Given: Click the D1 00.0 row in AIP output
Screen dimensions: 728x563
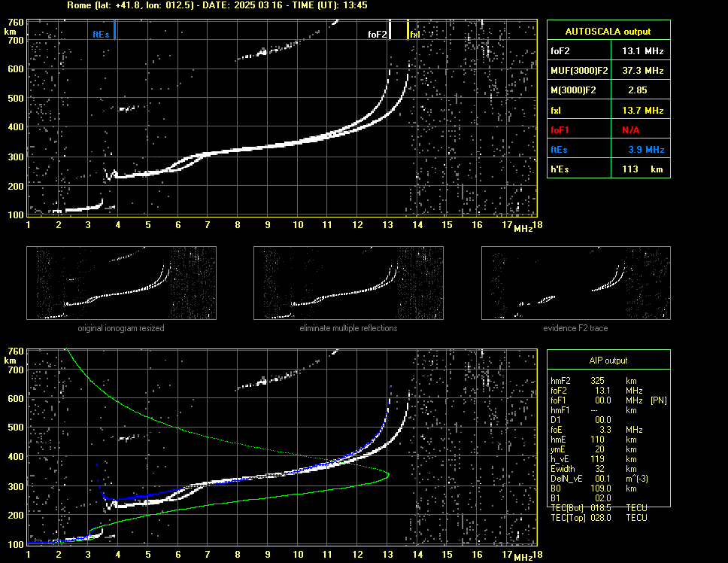Looking at the screenshot, I should pyautogui.click(x=581, y=420).
